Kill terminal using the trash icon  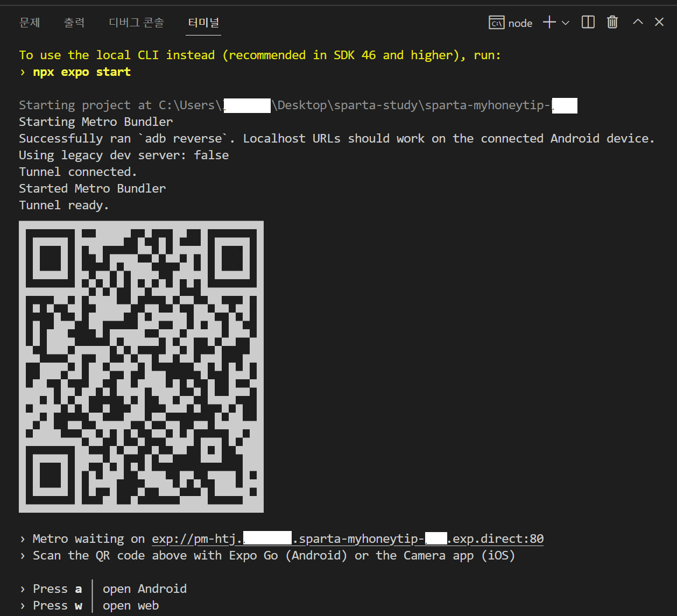612,22
